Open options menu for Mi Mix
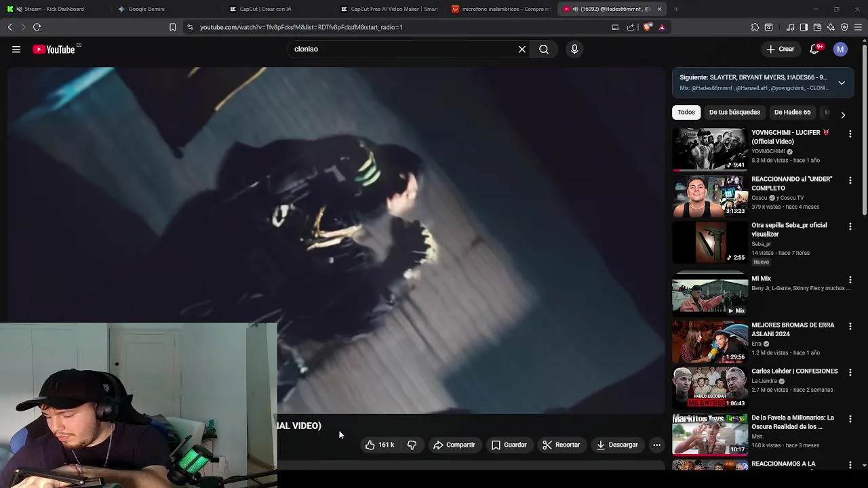Viewport: 868px width, 488px height. click(850, 279)
